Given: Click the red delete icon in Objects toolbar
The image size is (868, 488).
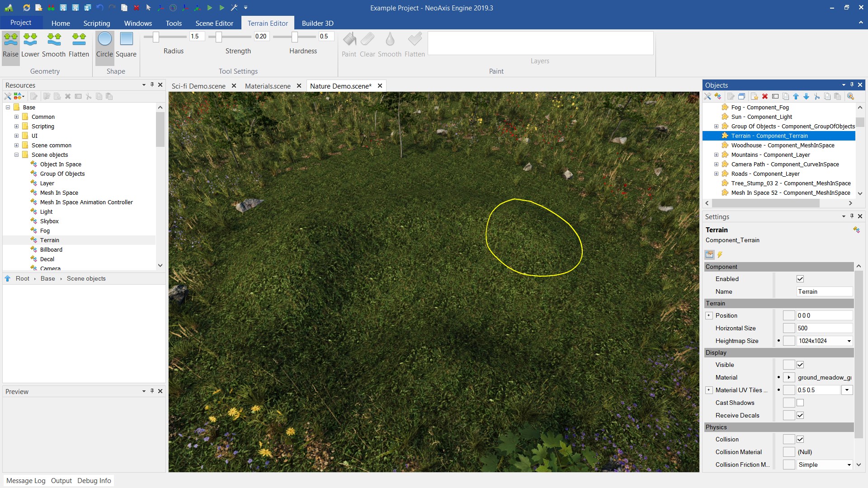Looking at the screenshot, I should pos(765,96).
